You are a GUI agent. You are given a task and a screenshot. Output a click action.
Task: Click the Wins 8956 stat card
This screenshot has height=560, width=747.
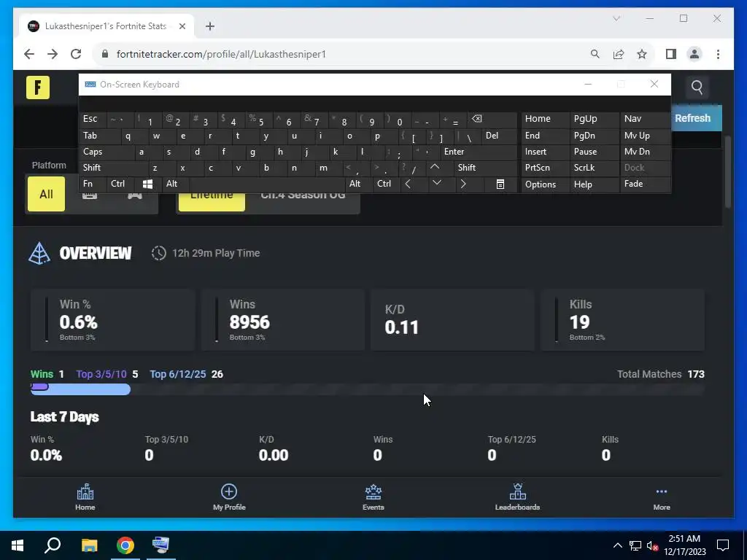point(283,320)
